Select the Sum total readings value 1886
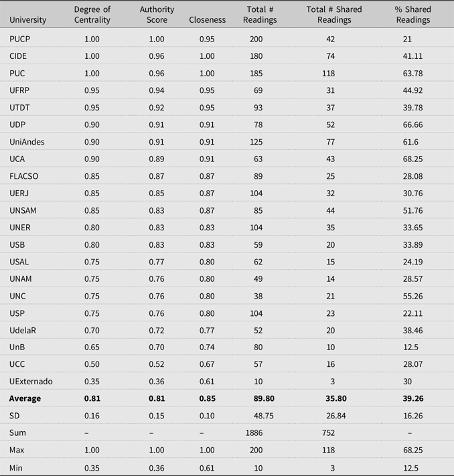 pos(254,433)
